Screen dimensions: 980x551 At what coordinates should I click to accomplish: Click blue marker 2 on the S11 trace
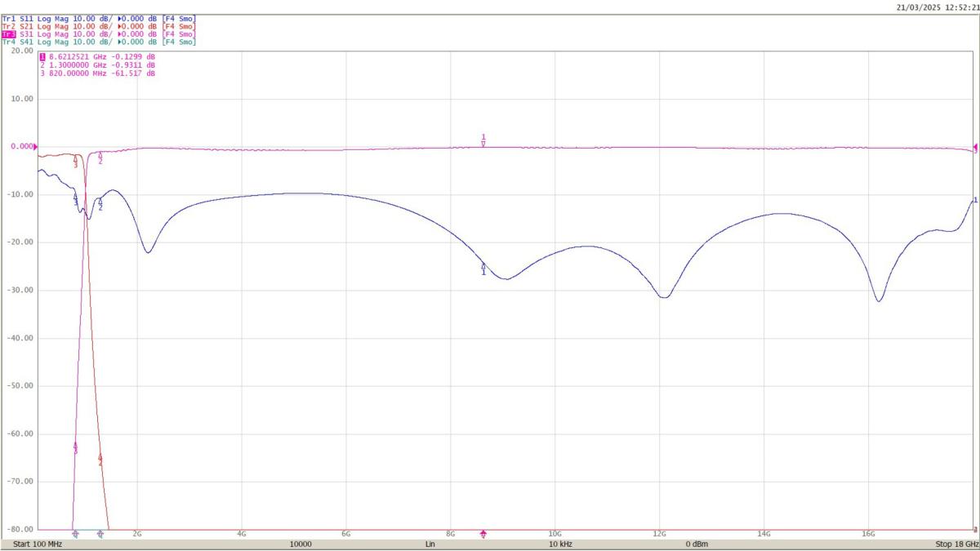click(x=100, y=202)
